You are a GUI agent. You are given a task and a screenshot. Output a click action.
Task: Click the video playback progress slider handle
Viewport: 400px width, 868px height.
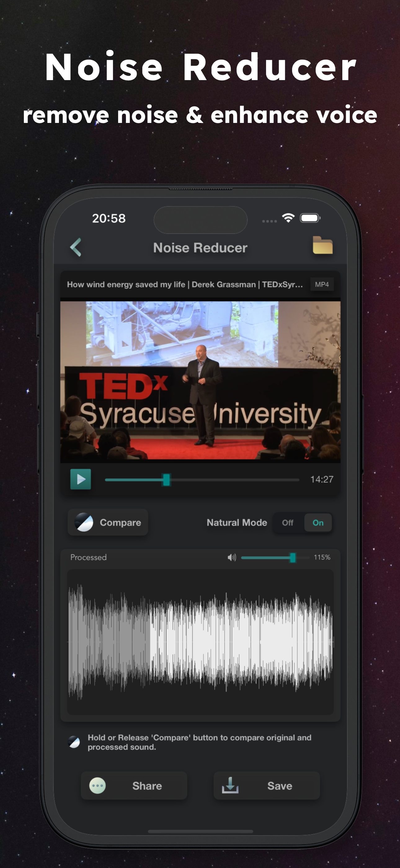166,480
